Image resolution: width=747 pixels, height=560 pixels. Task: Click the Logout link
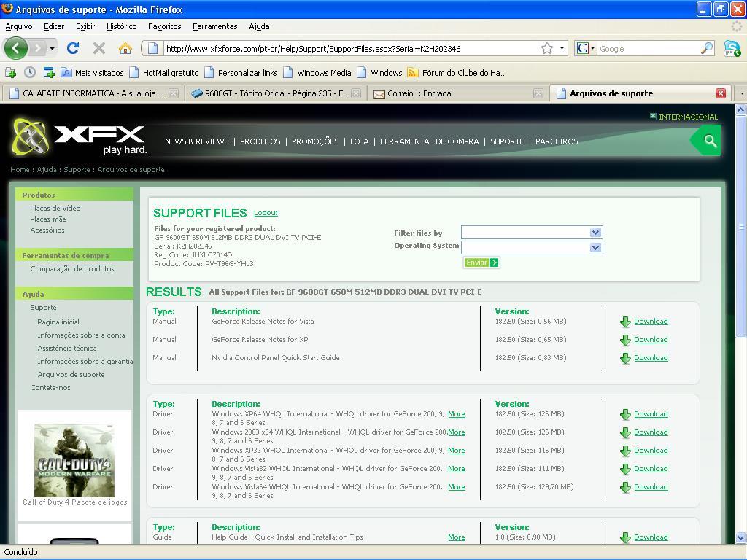[x=266, y=213]
